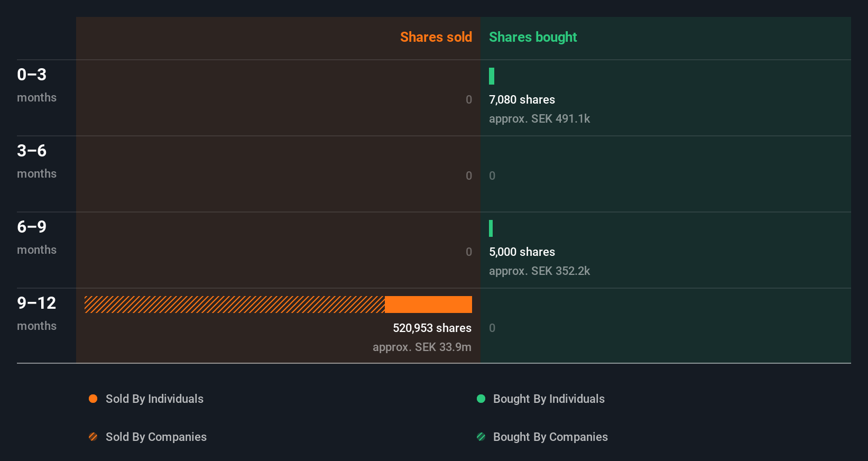Click approx. SEK 491.1k text
Viewport: 868px width, 461px height.
[539, 118]
